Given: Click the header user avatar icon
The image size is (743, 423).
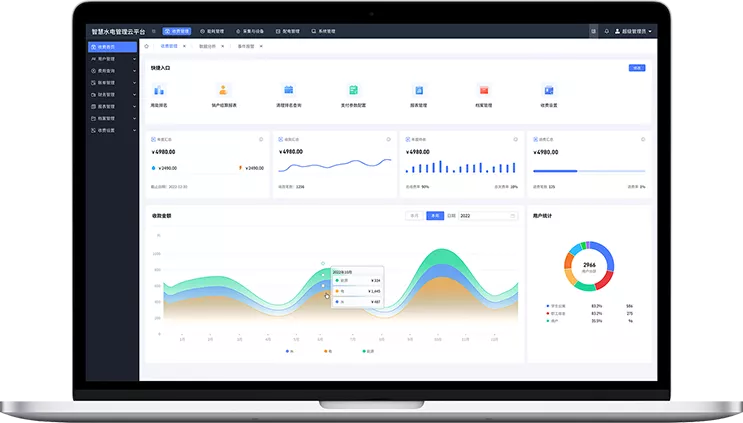Looking at the screenshot, I should pyautogui.click(x=617, y=31).
